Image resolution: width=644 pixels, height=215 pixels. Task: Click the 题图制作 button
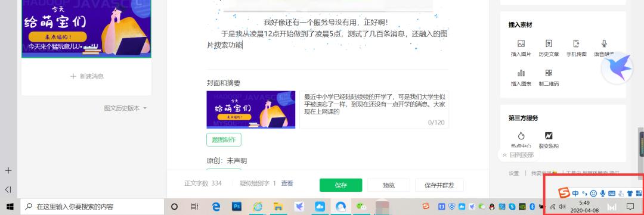[x=224, y=139]
